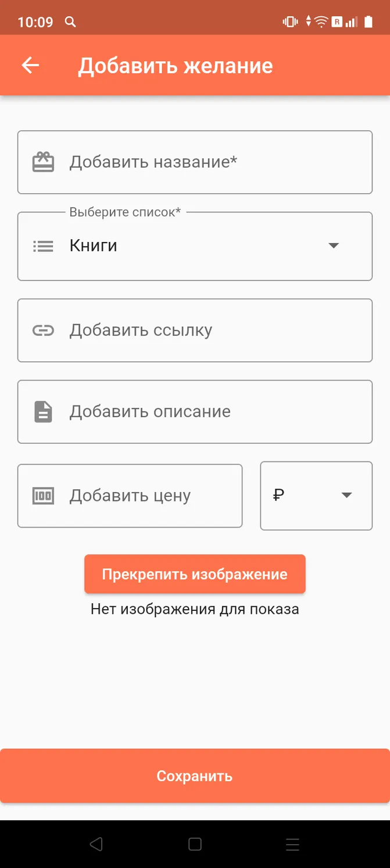Focus the Добавить название field

coord(195,162)
